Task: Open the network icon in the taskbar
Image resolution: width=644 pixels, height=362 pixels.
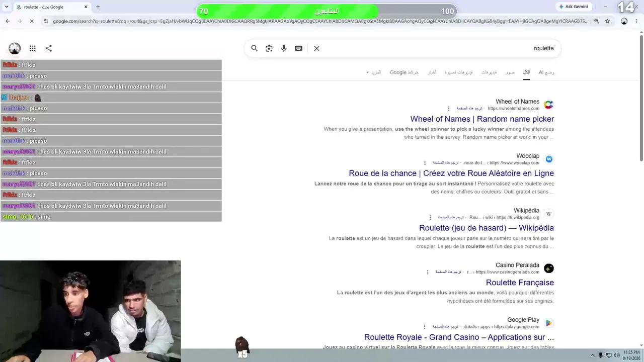Action: pos(608,355)
